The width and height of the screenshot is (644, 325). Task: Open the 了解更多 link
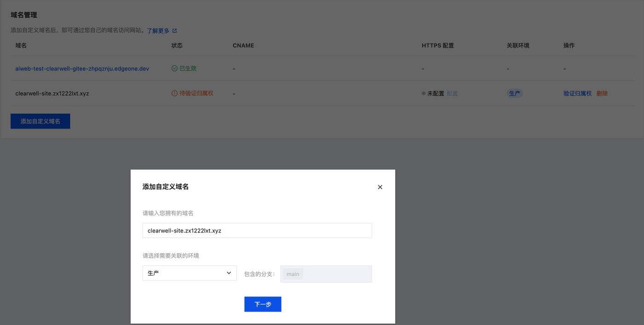[158, 31]
